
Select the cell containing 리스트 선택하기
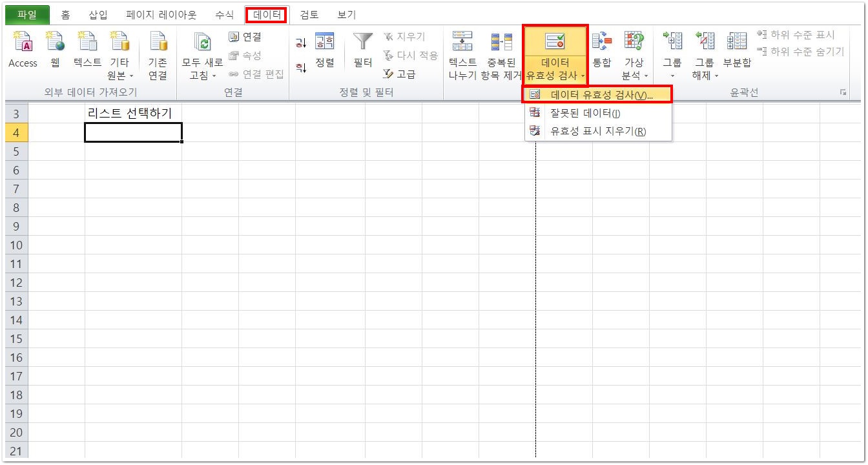[x=133, y=114]
